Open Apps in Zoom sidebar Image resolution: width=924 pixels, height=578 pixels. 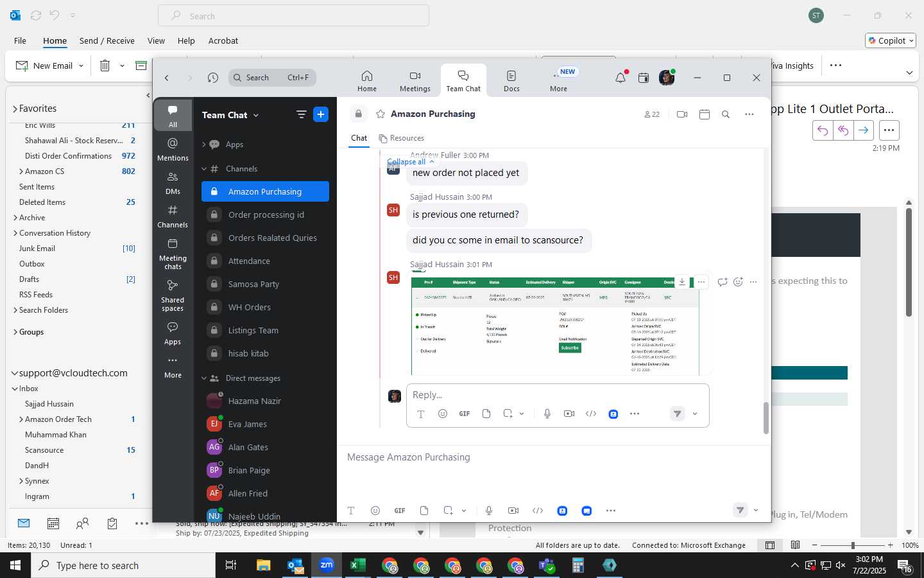(173, 333)
